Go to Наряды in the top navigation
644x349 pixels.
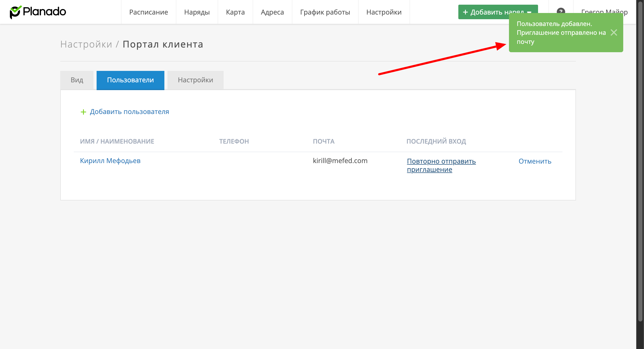197,12
